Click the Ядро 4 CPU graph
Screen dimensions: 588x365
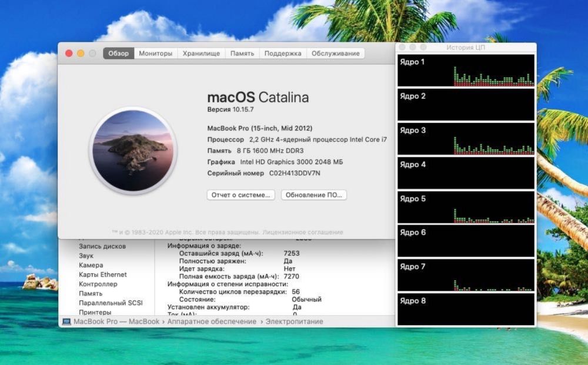(x=466, y=173)
